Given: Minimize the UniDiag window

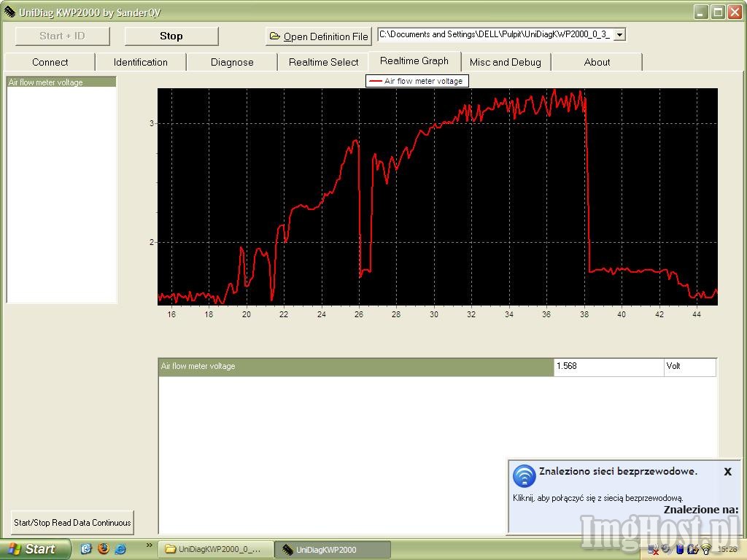Looking at the screenshot, I should pos(701,12).
